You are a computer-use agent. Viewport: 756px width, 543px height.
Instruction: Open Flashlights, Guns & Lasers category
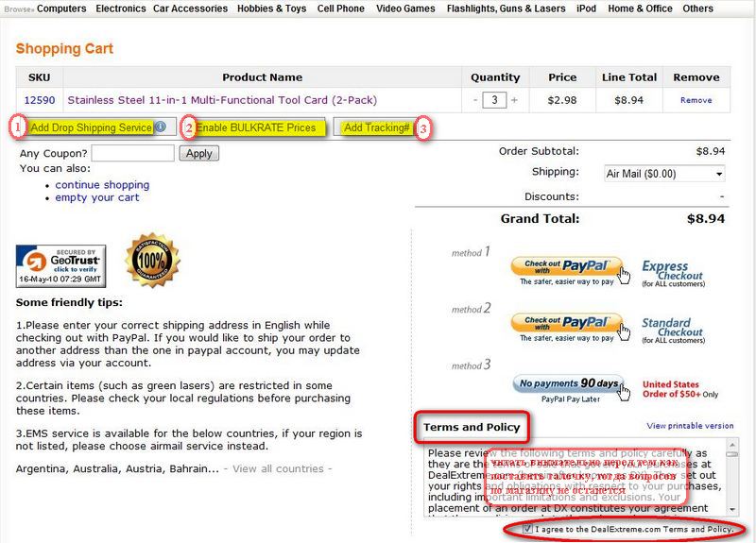(x=506, y=8)
